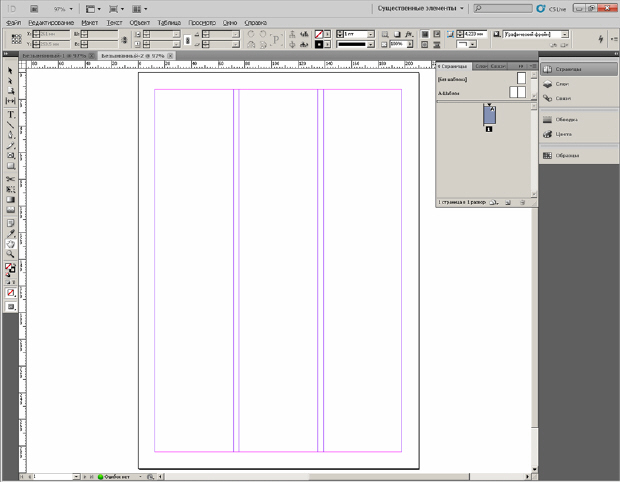Click the Quick Apply lightning icon
The image size is (620, 482).
(601, 39)
